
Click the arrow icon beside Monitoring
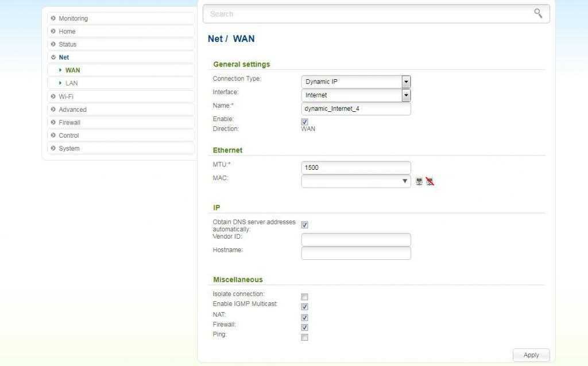coord(53,18)
